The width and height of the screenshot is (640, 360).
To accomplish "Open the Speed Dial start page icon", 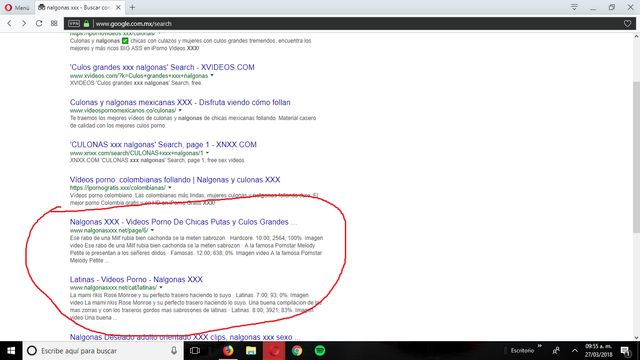I will (x=54, y=24).
